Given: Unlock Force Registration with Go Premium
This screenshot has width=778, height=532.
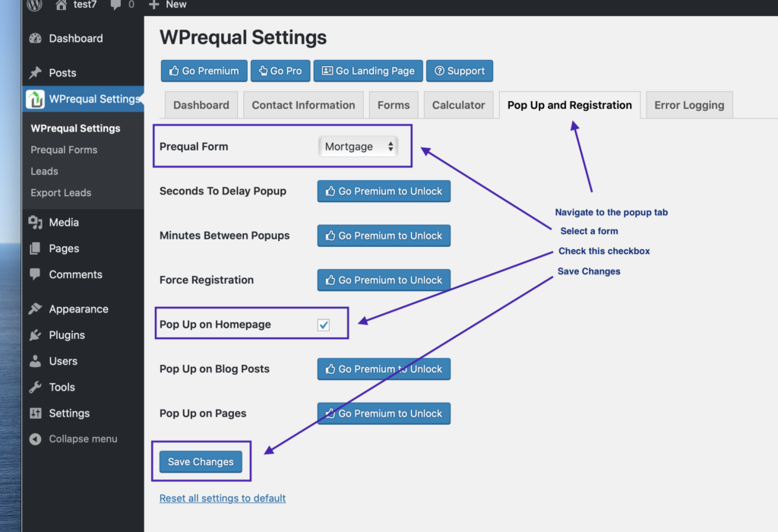Looking at the screenshot, I should pos(384,280).
